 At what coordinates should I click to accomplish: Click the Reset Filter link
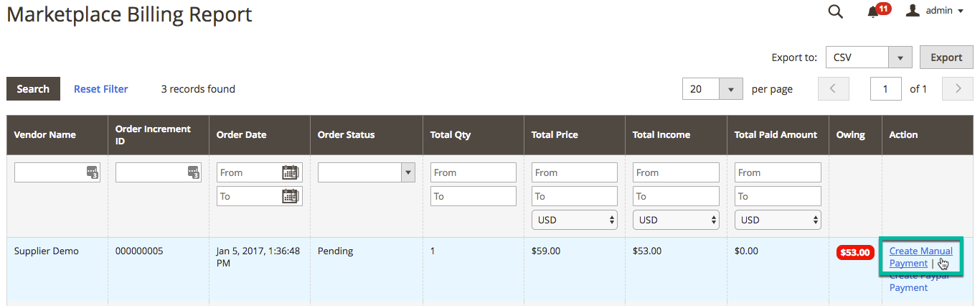(101, 89)
